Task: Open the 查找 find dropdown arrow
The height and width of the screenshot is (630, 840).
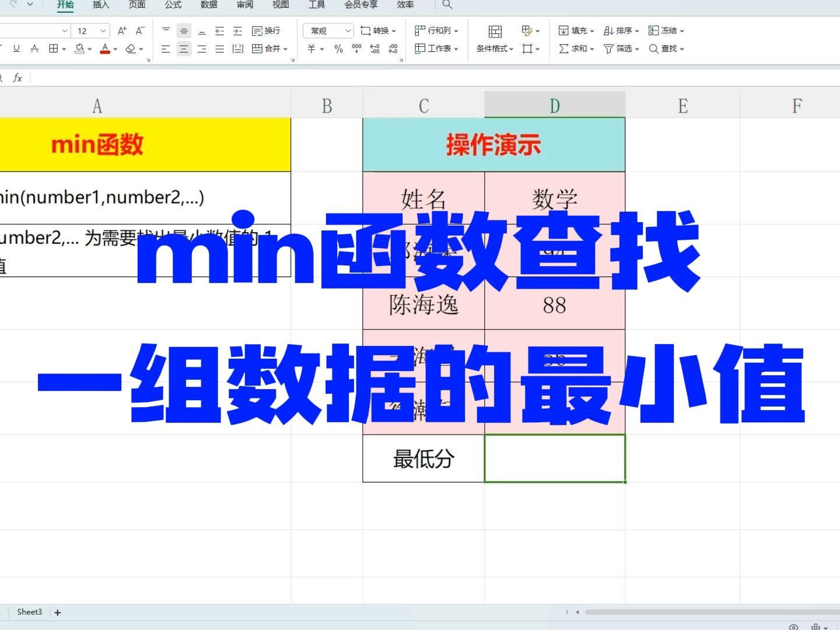Action: pyautogui.click(x=681, y=49)
